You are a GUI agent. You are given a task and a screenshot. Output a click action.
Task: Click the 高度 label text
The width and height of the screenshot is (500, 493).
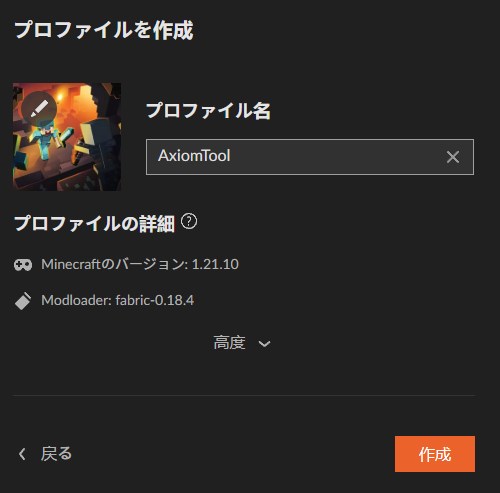point(229,343)
